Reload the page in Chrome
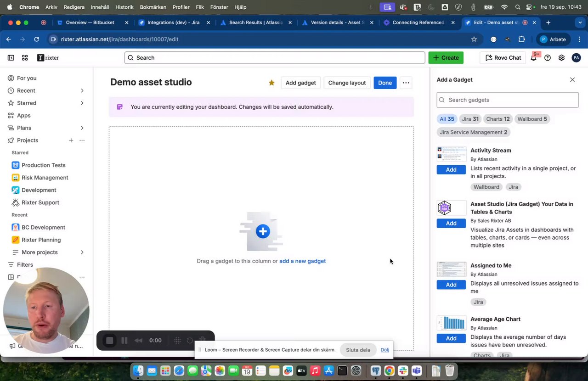Viewport: 588px width, 381px height. 37,39
